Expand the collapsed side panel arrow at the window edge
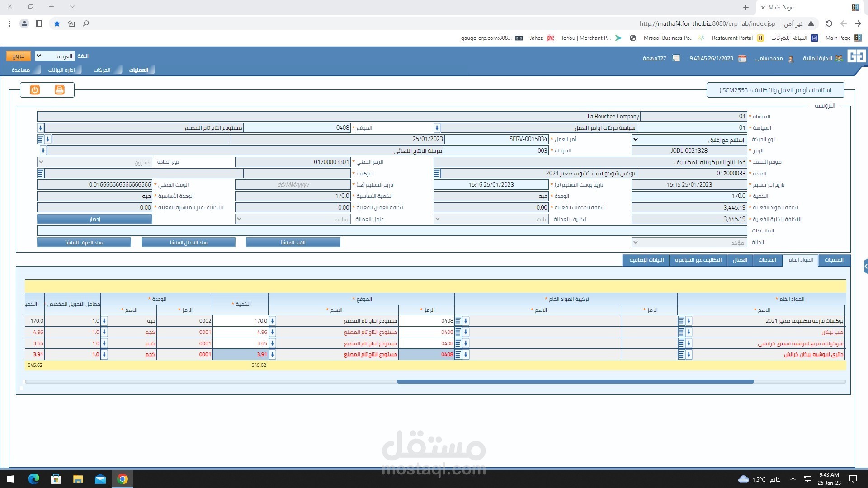 coord(865,267)
